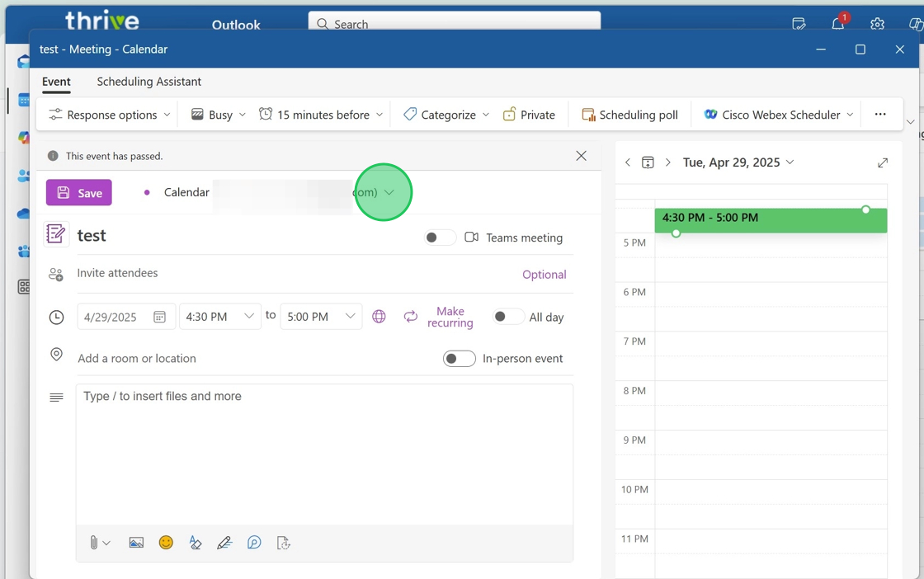Insert a picture inline

(x=136, y=543)
